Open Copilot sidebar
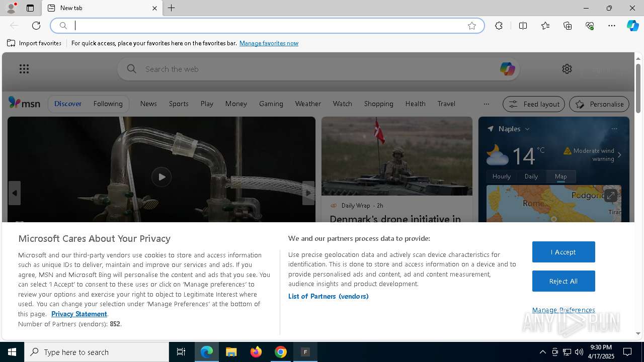 click(x=632, y=26)
